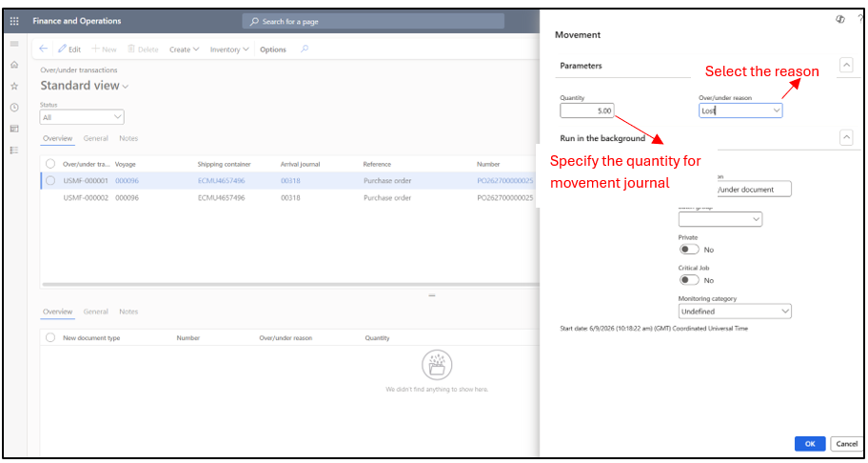Open the Monitoring category dropdown
This screenshot has width=868, height=463.
coord(735,312)
